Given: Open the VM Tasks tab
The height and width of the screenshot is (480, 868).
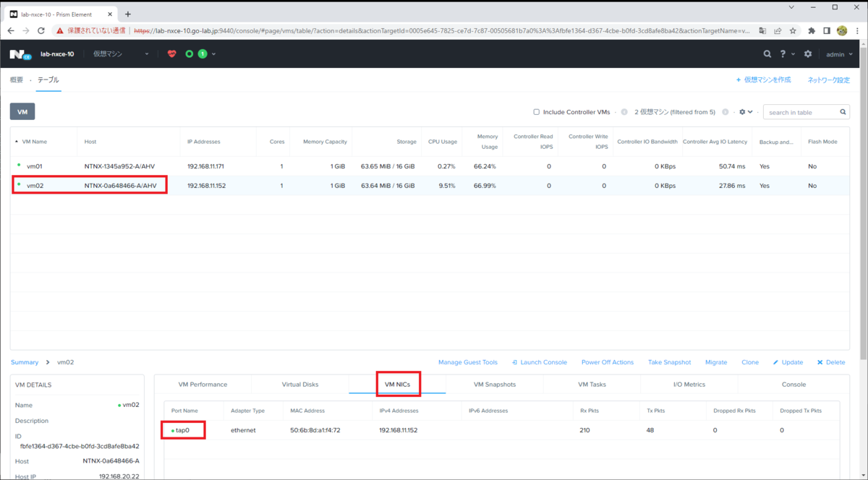Looking at the screenshot, I should click(592, 384).
